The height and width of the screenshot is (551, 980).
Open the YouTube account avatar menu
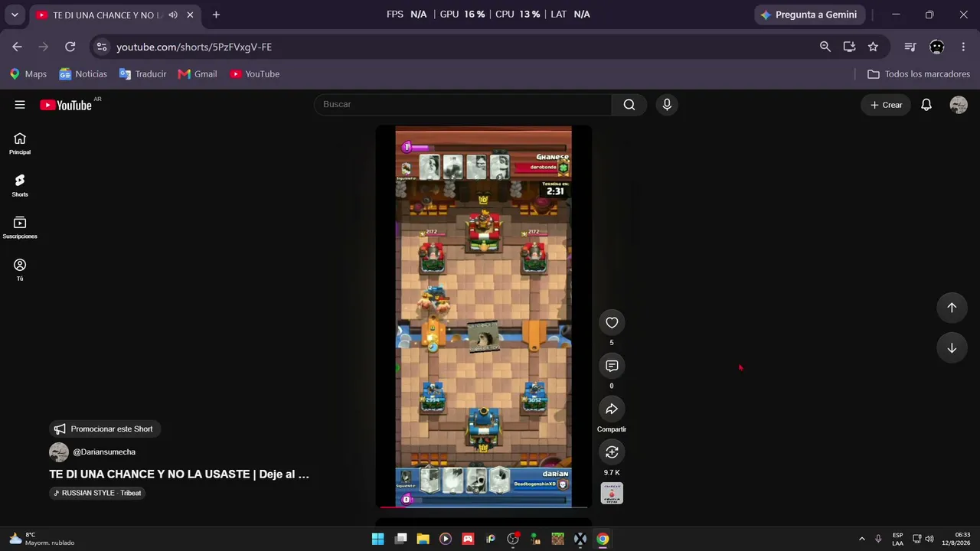point(959,105)
